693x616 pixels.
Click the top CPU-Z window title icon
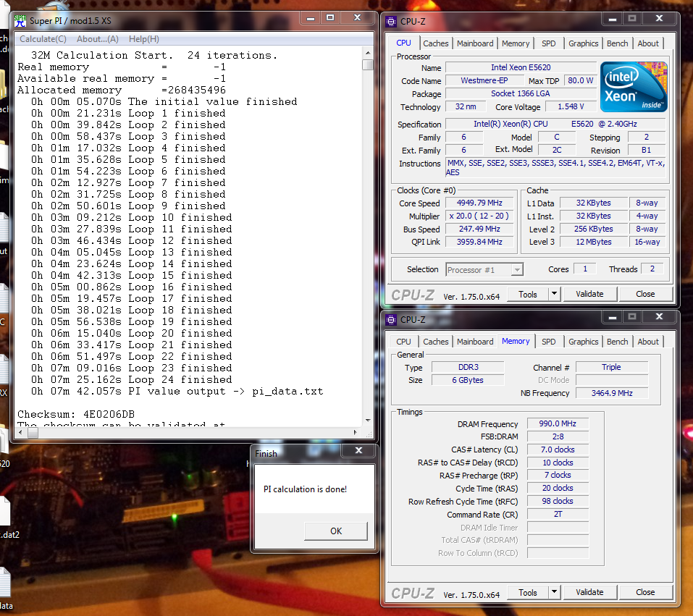[391, 21]
